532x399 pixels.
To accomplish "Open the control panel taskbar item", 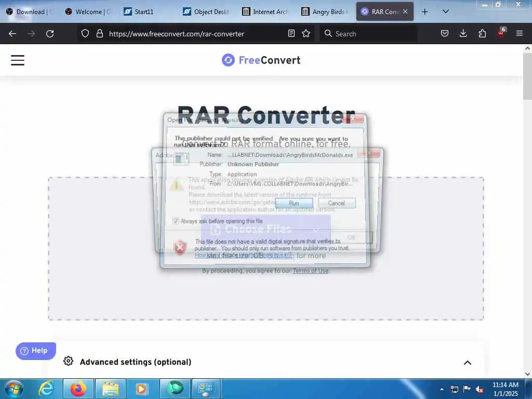I will point(206,389).
